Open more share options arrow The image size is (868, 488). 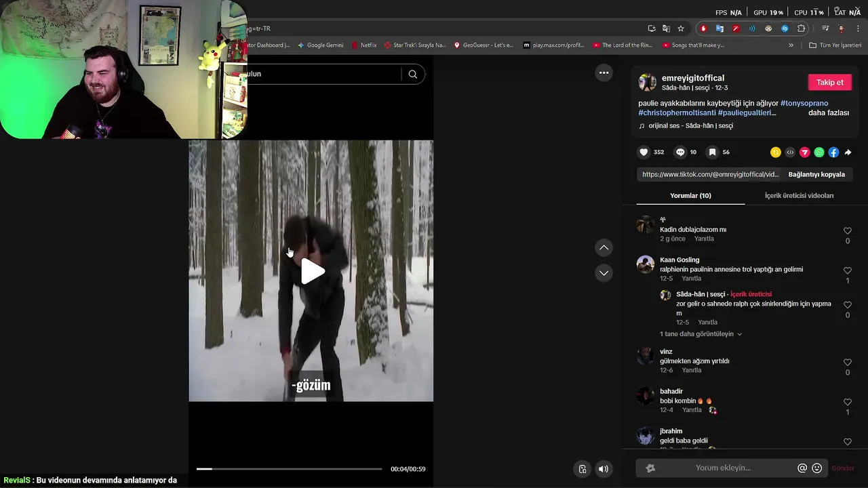point(848,152)
